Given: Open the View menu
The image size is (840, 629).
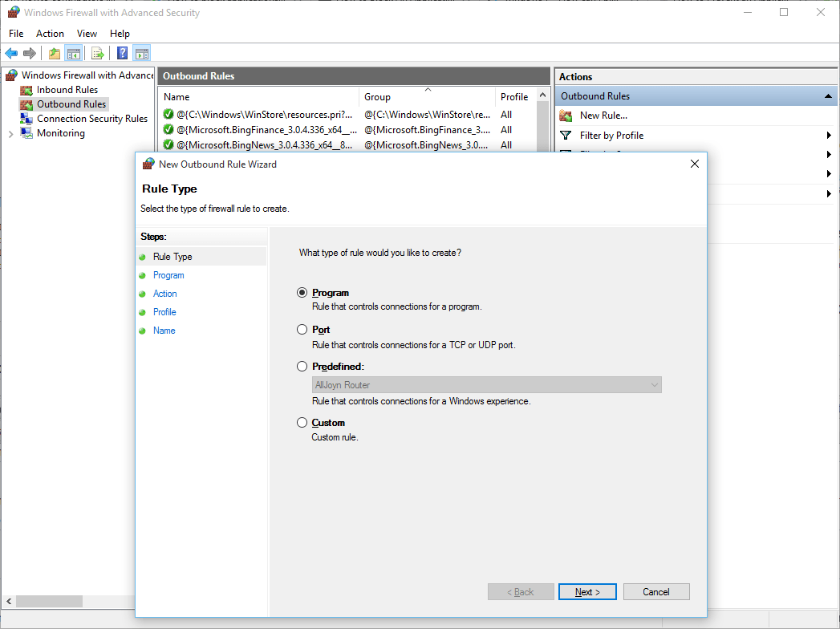Looking at the screenshot, I should point(87,33).
